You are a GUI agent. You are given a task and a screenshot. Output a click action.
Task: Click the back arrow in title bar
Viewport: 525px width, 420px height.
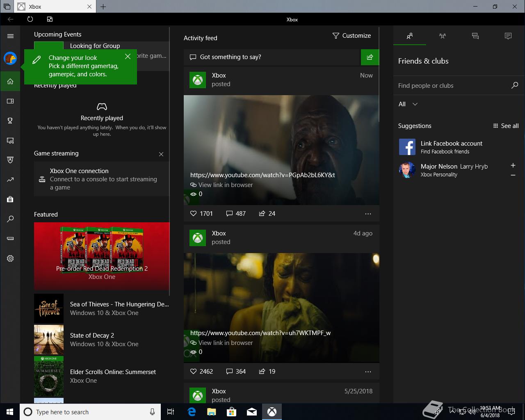click(x=10, y=19)
